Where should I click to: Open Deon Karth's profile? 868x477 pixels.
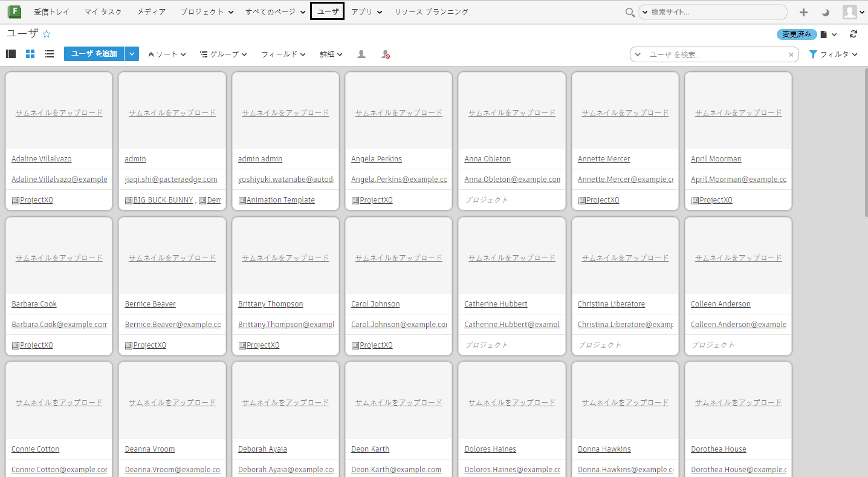[x=371, y=449]
